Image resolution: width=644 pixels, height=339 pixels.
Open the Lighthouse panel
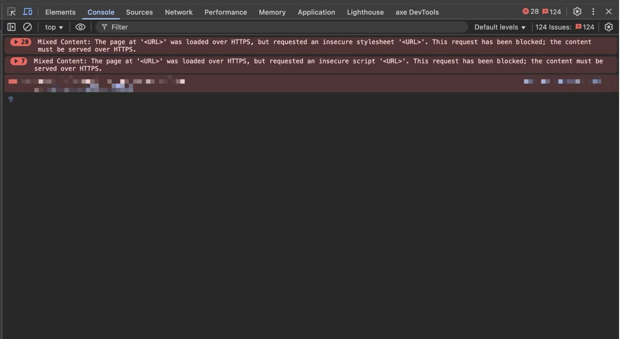(365, 12)
